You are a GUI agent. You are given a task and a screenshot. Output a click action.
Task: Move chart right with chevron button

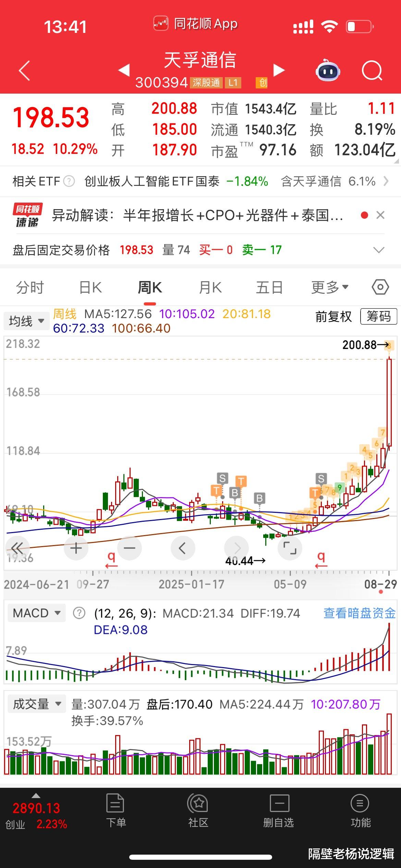(236, 548)
